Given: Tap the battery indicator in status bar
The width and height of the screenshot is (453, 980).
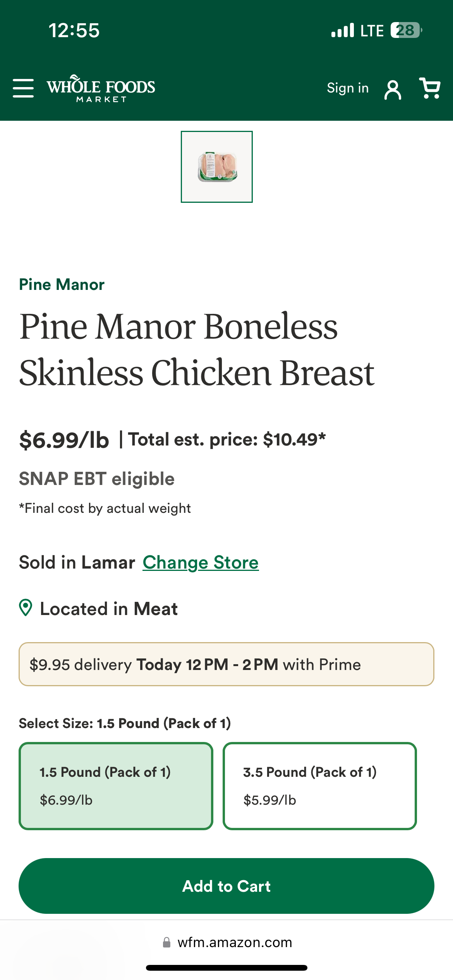Looking at the screenshot, I should [x=405, y=30].
